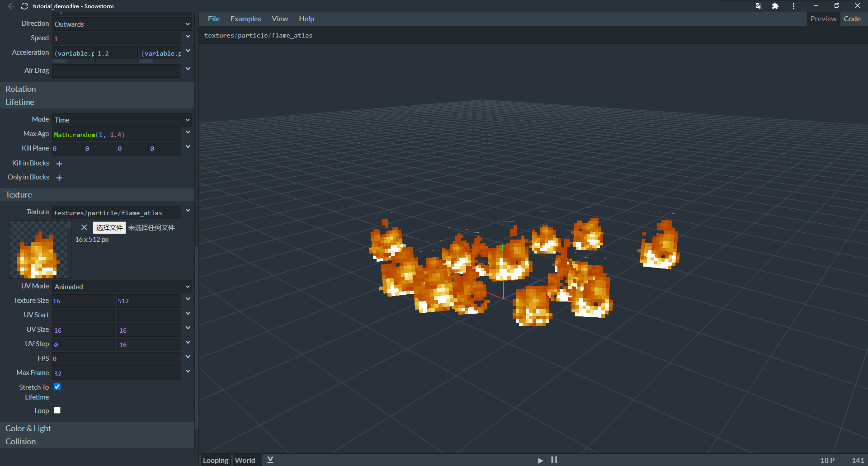Click the browser back arrow
Viewport: 868px width, 466px height.
coord(11,6)
